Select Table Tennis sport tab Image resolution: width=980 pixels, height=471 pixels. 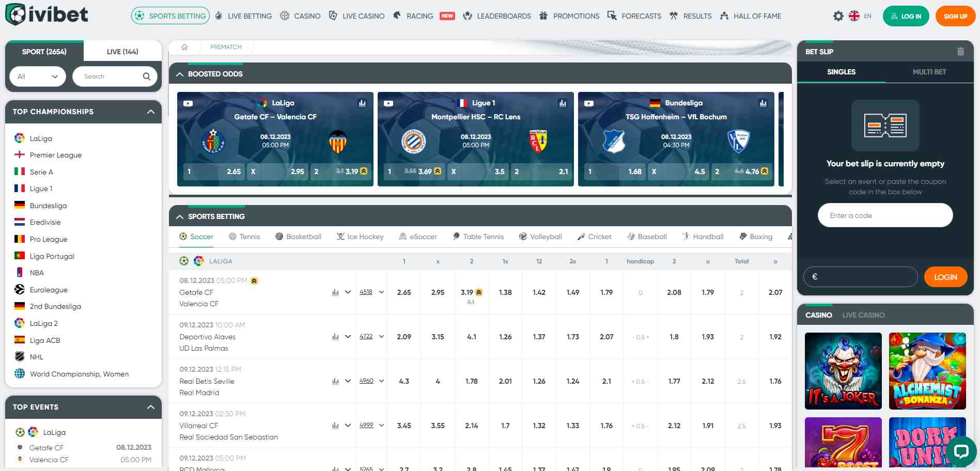point(478,237)
